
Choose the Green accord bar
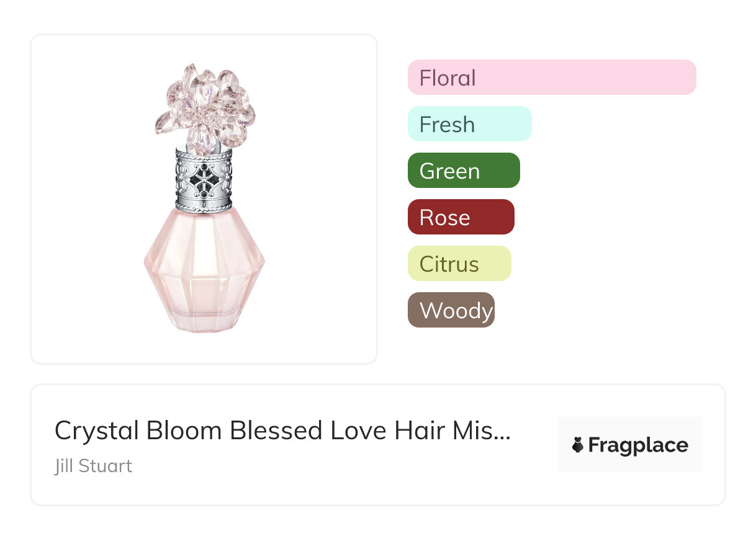point(464,171)
